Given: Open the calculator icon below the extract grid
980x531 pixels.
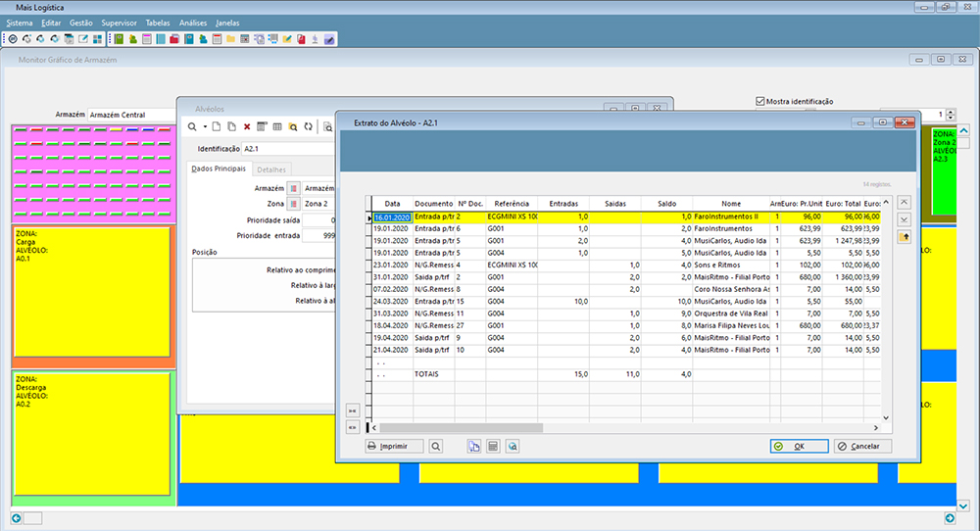Looking at the screenshot, I should (x=493, y=446).
